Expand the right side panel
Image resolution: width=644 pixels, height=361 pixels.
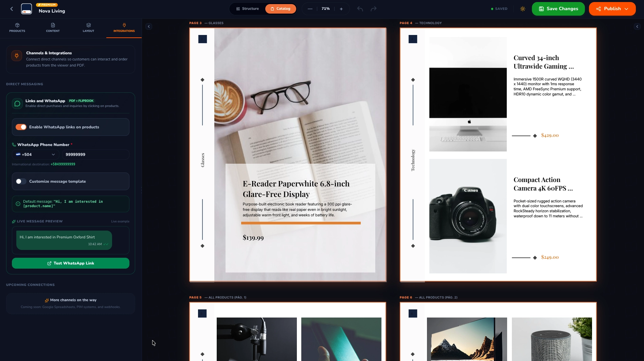pos(637,26)
